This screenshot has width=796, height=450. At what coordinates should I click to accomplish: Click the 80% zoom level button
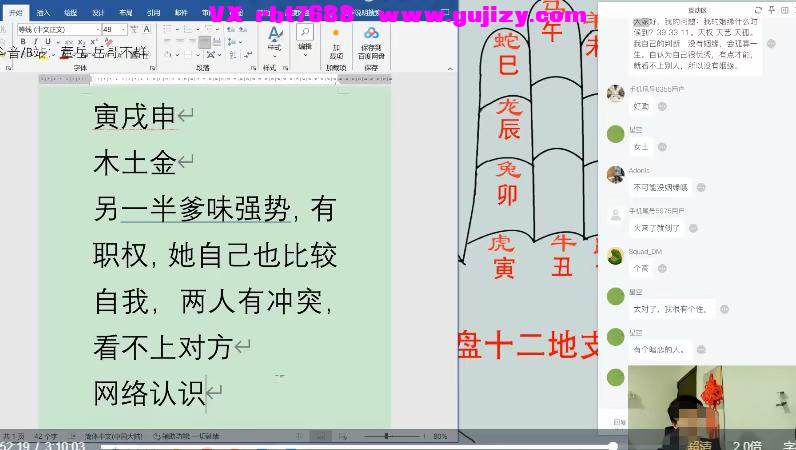tap(439, 436)
